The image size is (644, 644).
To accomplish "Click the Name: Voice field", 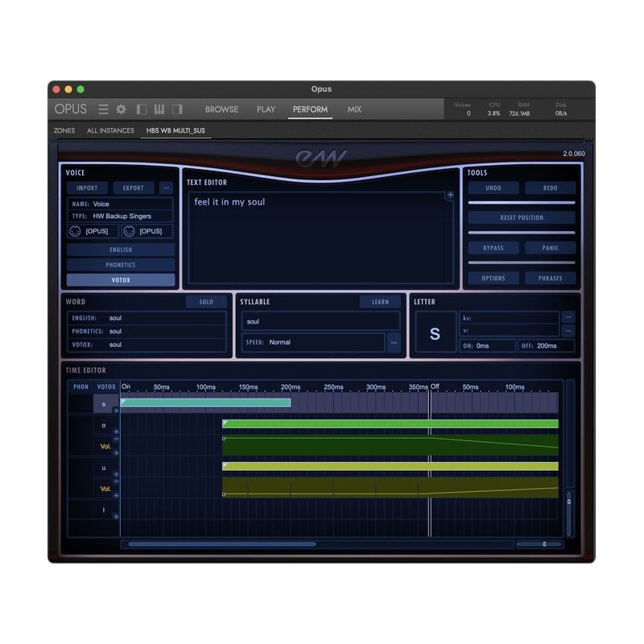I will 121,204.
